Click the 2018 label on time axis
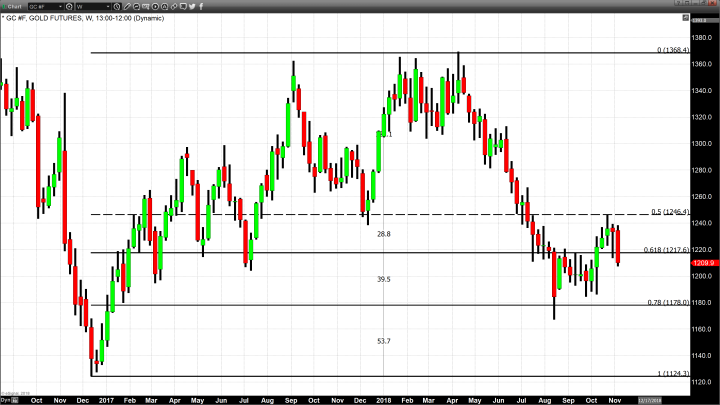This screenshot has height=405, width=720. [x=383, y=399]
